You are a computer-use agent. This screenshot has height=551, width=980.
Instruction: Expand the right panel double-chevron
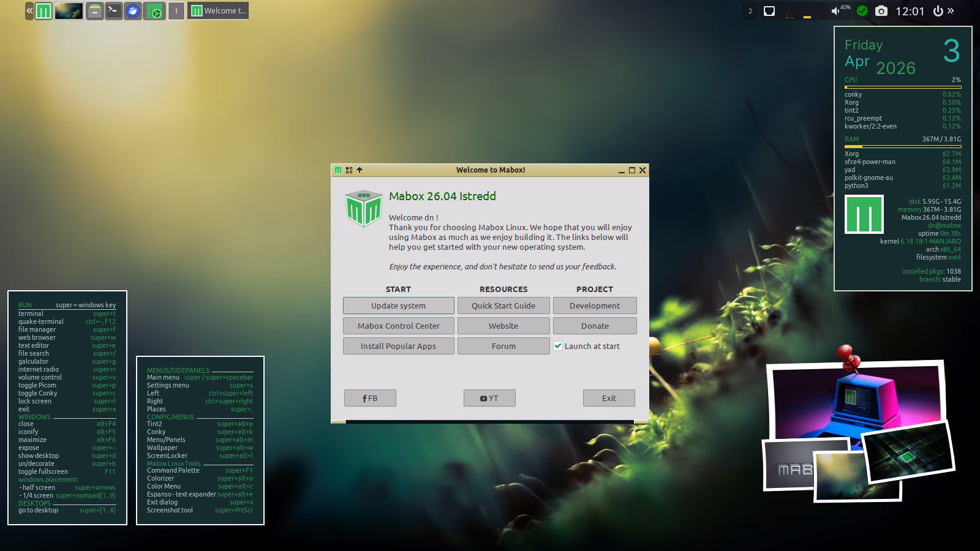951,11
